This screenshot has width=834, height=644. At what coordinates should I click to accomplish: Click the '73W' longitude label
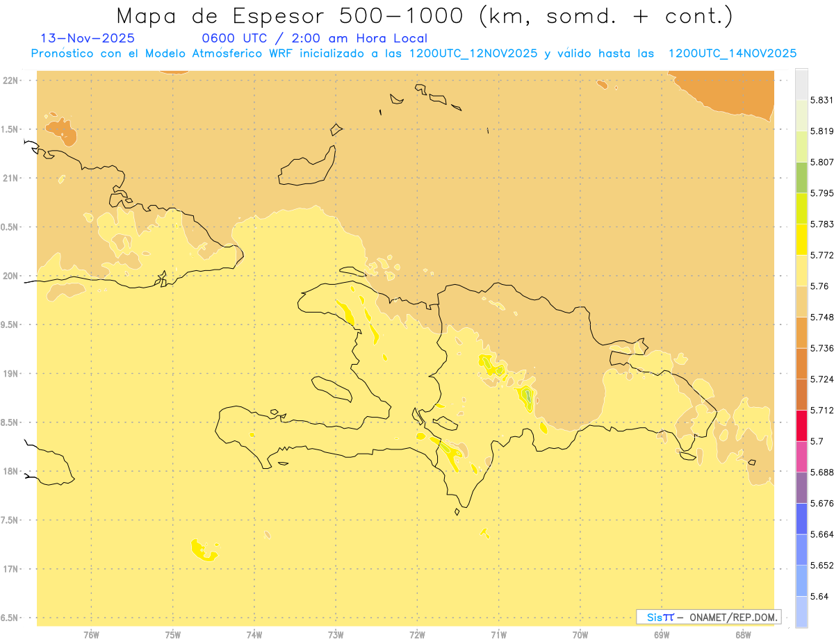click(336, 635)
